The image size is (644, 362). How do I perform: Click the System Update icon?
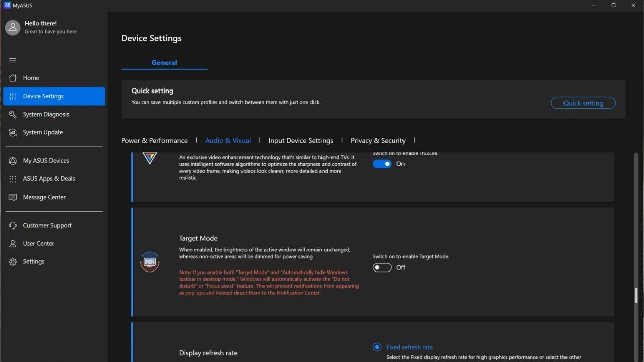[13, 132]
